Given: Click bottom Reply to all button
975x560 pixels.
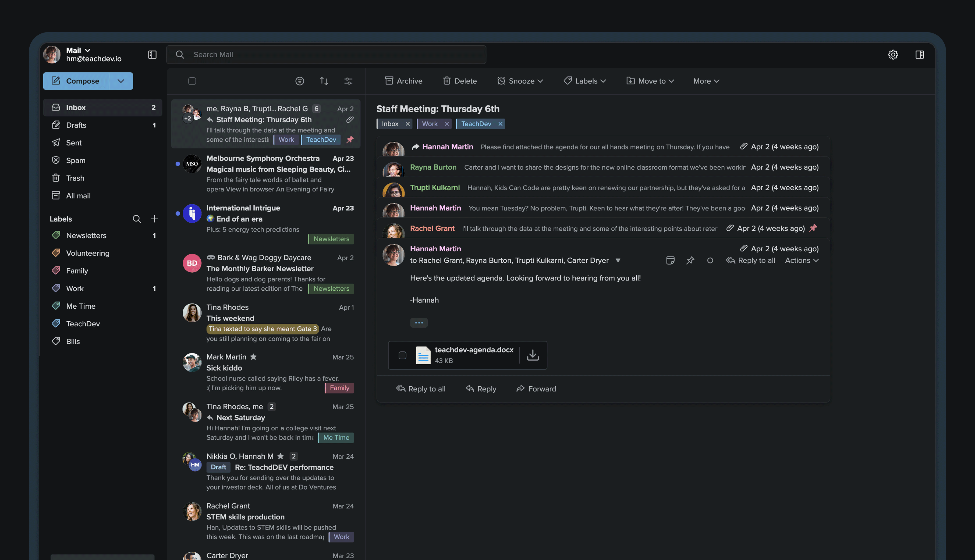Looking at the screenshot, I should click(x=421, y=389).
